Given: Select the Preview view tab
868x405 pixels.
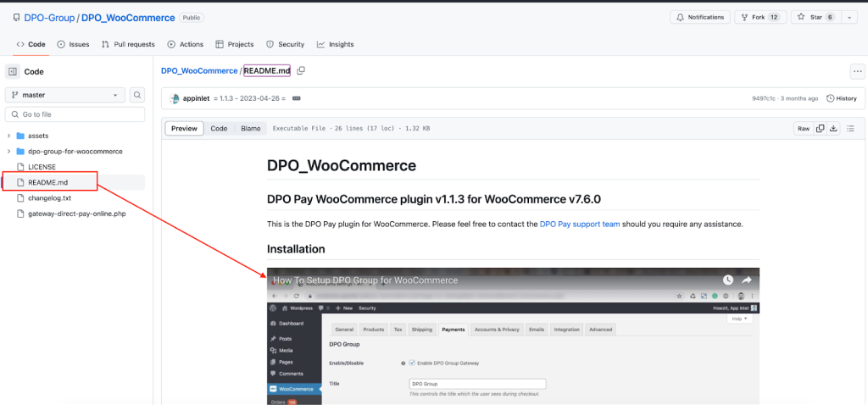Looking at the screenshot, I should coord(184,128).
